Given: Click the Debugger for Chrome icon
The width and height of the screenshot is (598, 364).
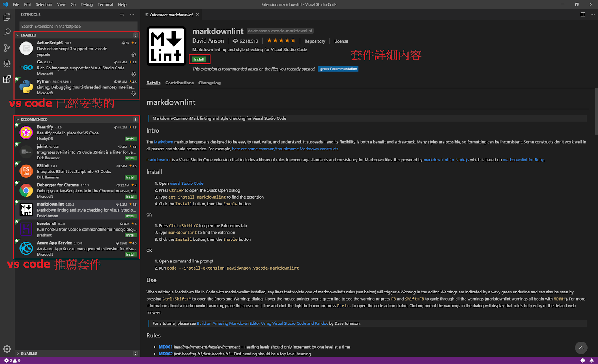Looking at the screenshot, I should 26,190.
